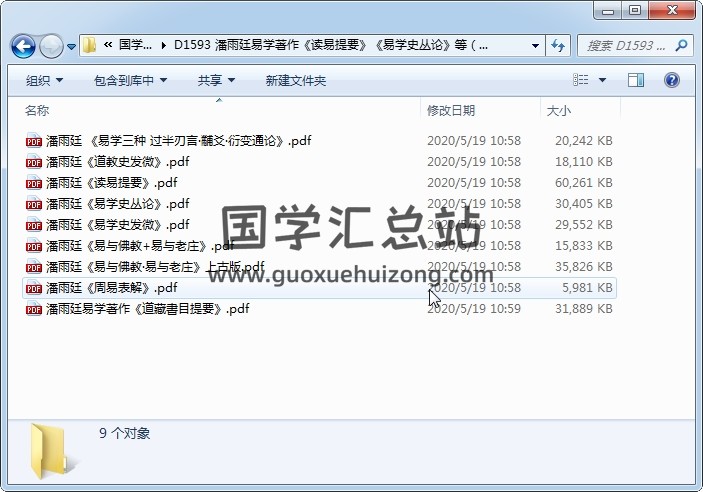Select file name 潘雨廷《易学史丛论》.pdf
The image size is (703, 492).
(x=117, y=204)
